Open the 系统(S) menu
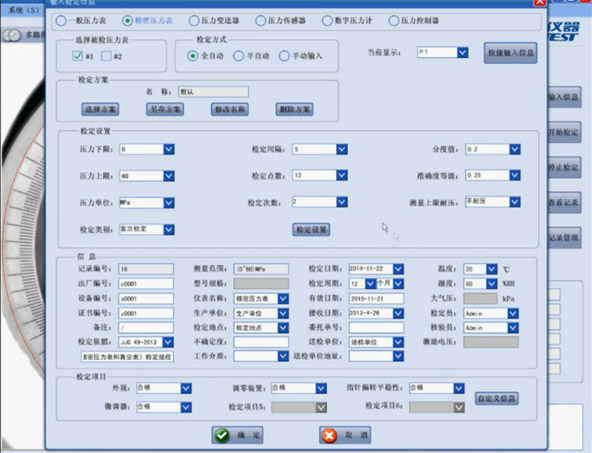The height and width of the screenshot is (453, 592). click(24, 10)
